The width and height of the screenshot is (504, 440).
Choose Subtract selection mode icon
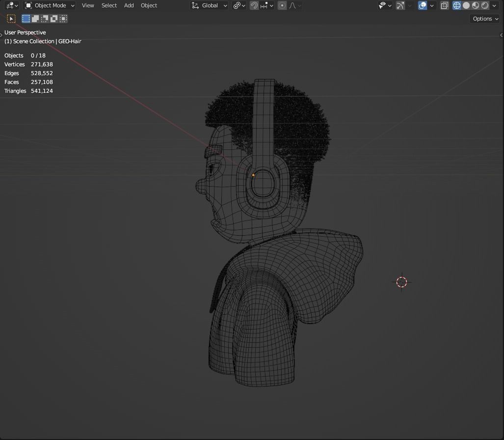pyautogui.click(x=45, y=19)
